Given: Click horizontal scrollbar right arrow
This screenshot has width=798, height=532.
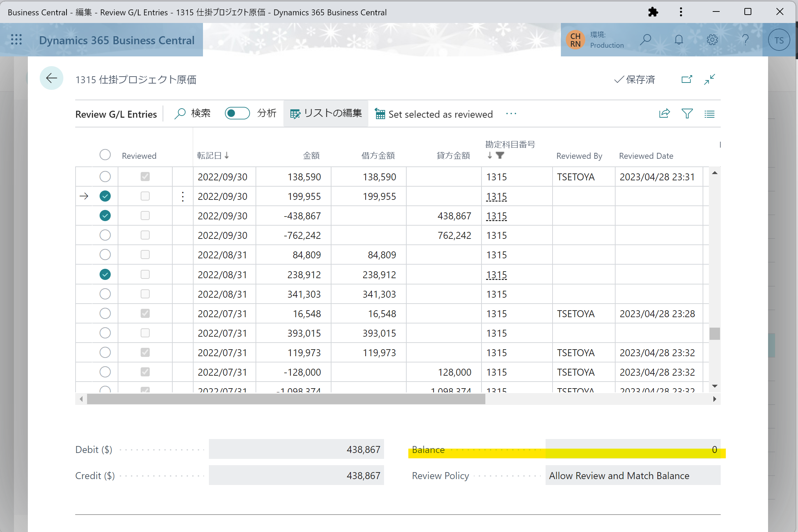Looking at the screenshot, I should click(x=715, y=399).
